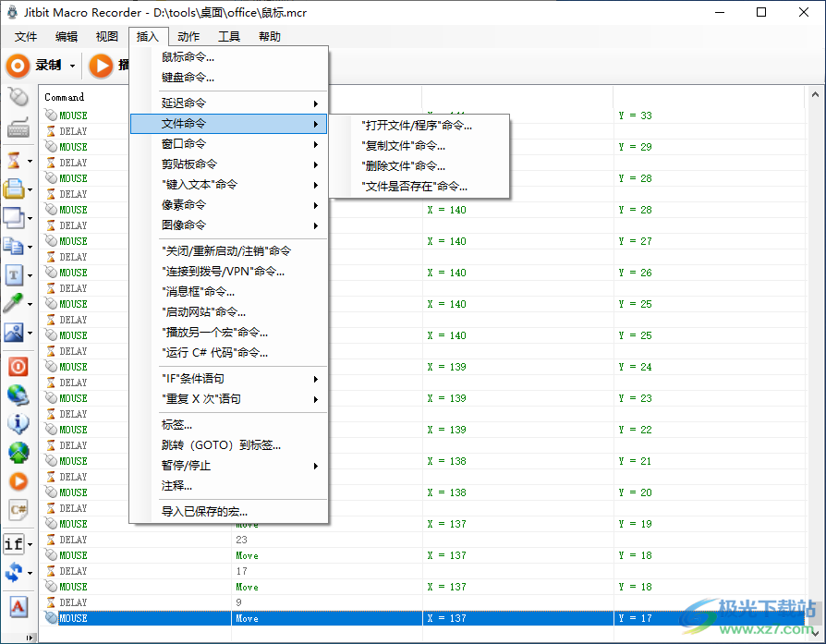Choose "播放另一个宏"命令... entry
Viewport: 826px width, 644px height.
[228, 333]
